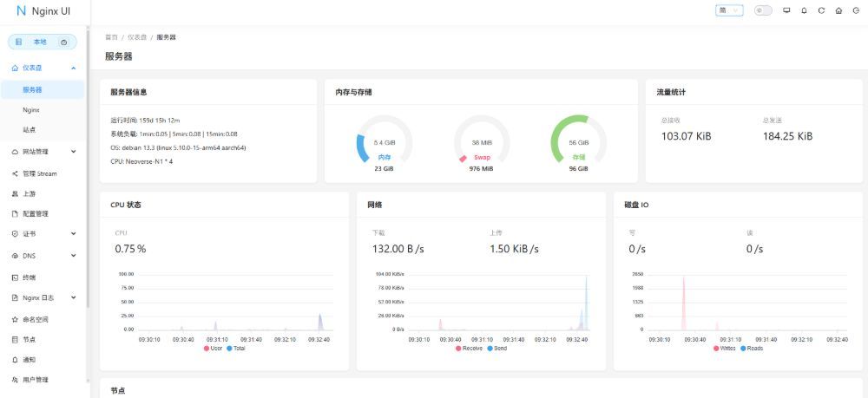The image size is (868, 398).
Task: Click the 1.50 KiB/s upload value
Action: pos(514,249)
